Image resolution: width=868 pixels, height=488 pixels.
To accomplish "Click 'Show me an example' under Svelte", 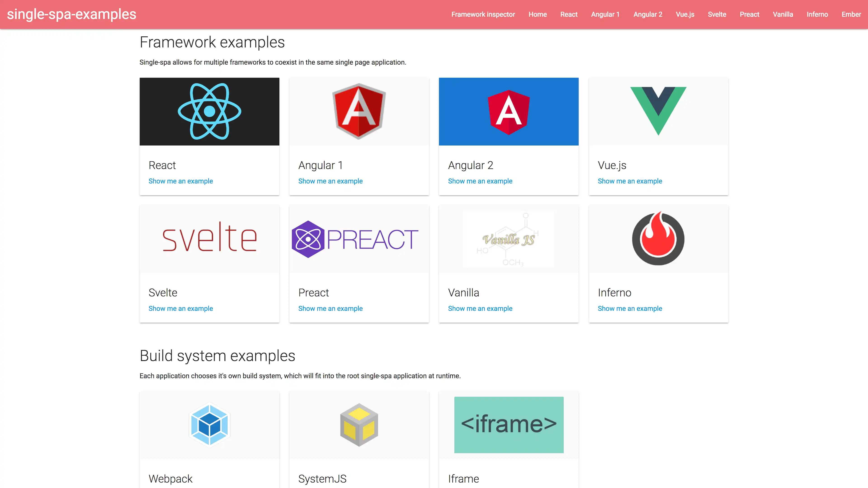I will pyautogui.click(x=181, y=308).
